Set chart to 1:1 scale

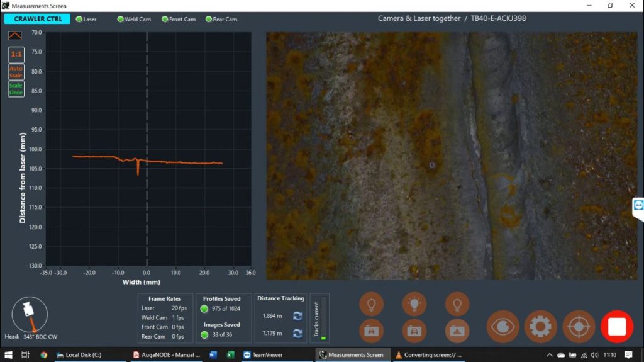[16, 54]
